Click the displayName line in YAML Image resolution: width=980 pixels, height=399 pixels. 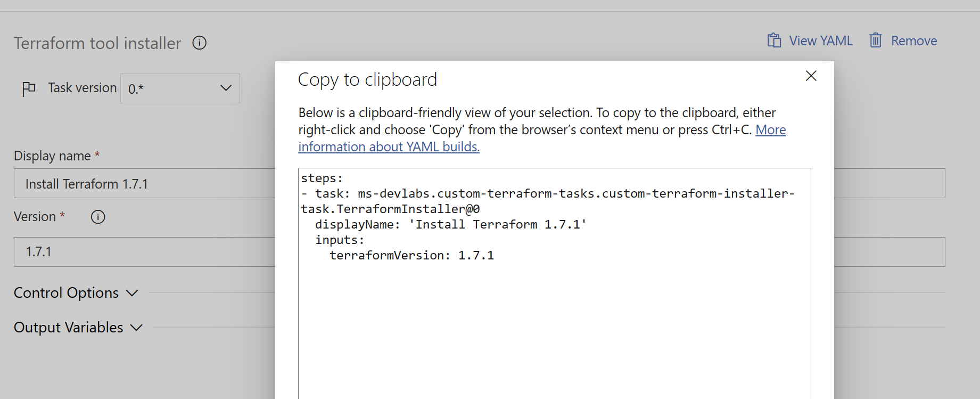(450, 225)
